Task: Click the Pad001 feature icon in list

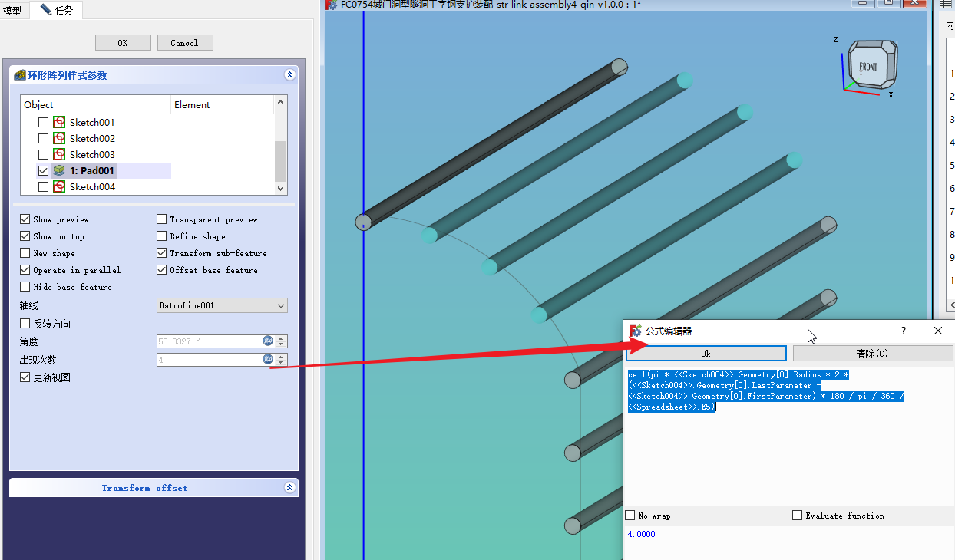Action: 59,170
